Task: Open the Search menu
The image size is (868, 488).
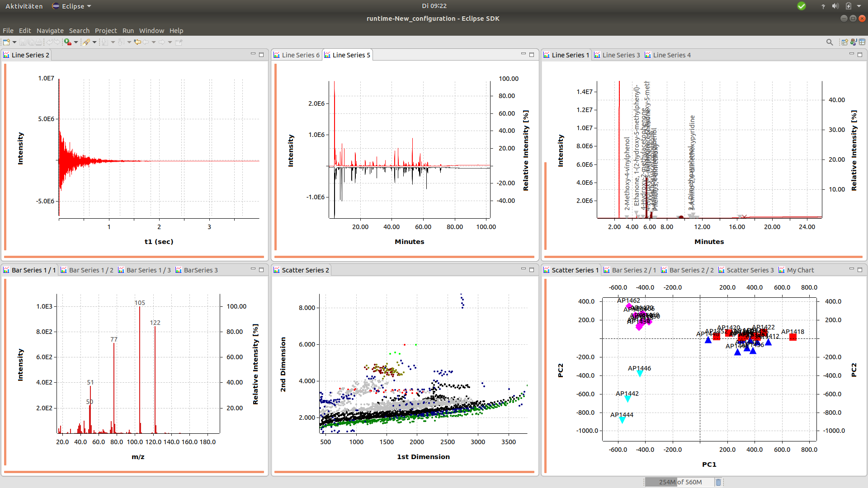Action: 79,31
